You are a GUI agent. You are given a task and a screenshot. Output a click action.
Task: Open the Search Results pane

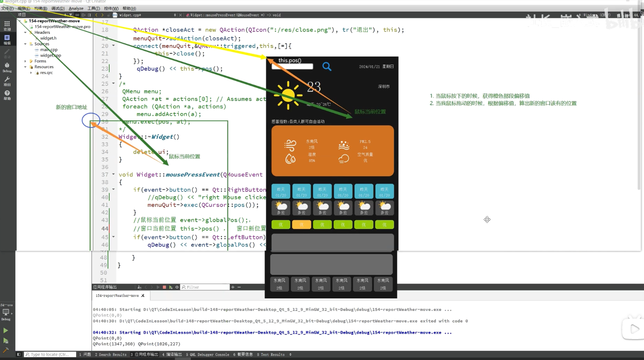pyautogui.click(x=111, y=354)
